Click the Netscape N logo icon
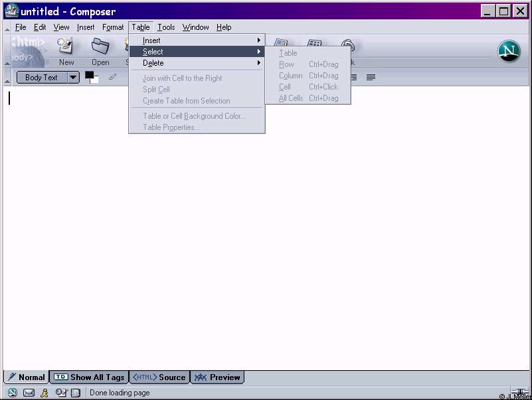The image size is (532, 400). pyautogui.click(x=509, y=51)
